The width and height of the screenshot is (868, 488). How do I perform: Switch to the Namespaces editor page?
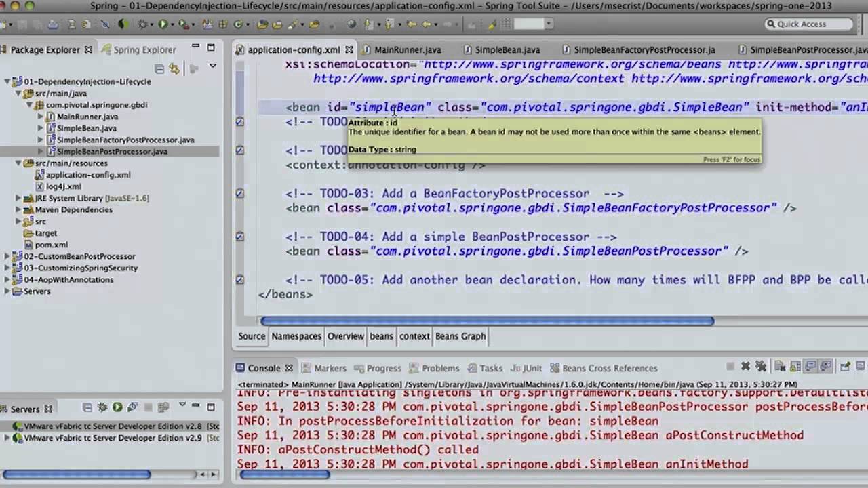(296, 336)
